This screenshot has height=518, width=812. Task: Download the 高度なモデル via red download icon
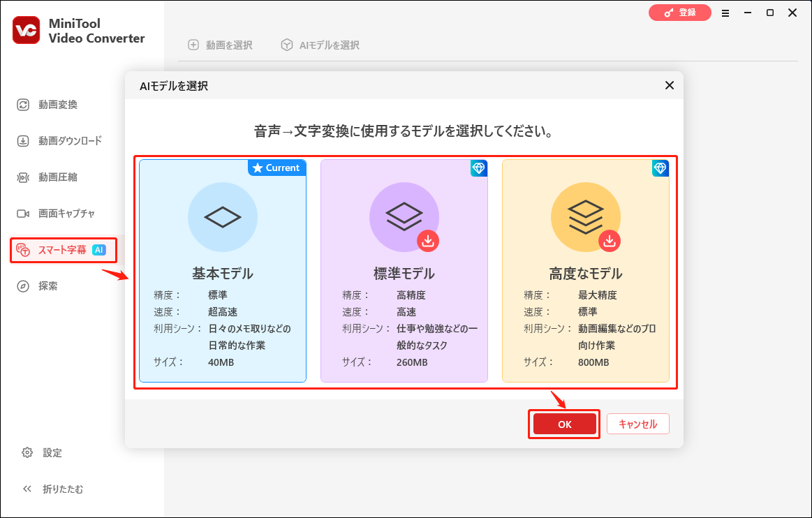(x=610, y=241)
